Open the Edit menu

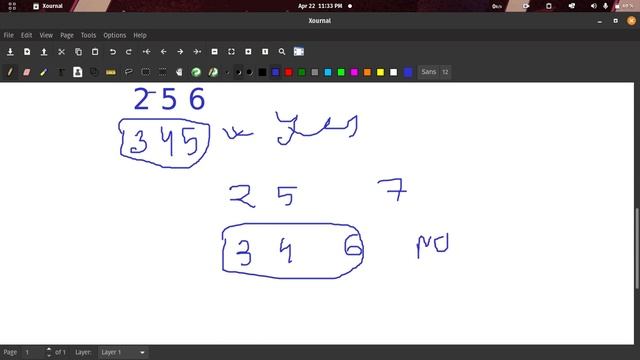tap(27, 35)
